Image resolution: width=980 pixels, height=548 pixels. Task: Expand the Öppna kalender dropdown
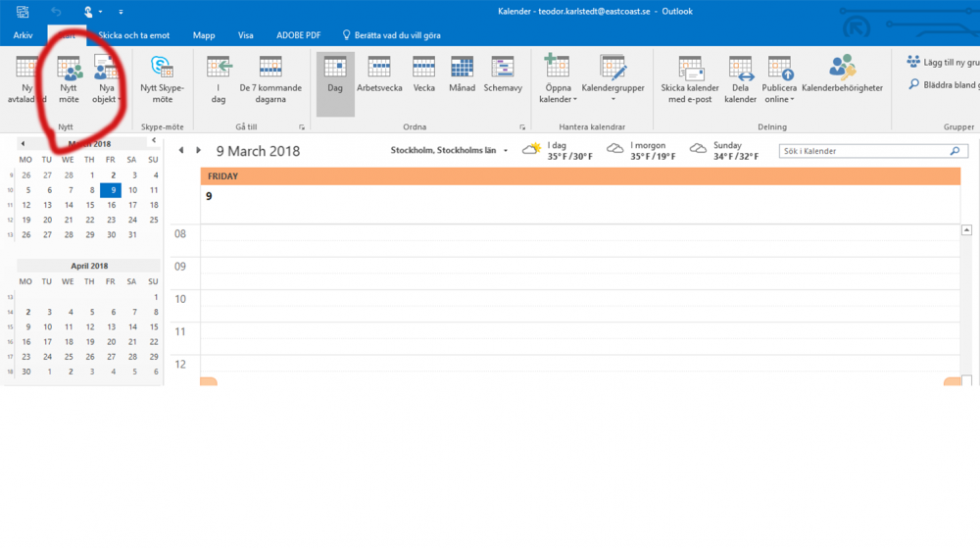(x=558, y=80)
